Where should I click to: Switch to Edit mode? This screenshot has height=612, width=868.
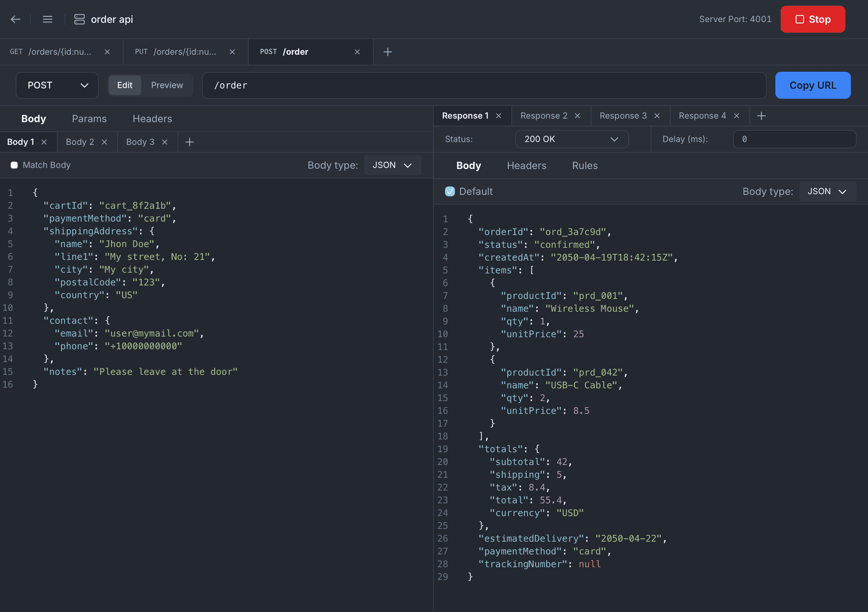pos(125,85)
